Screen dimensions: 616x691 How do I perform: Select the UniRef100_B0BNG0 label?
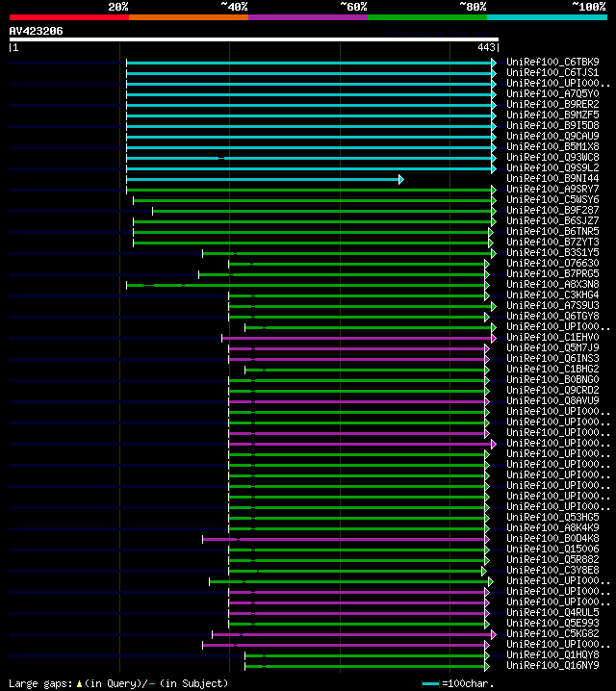[552, 379]
